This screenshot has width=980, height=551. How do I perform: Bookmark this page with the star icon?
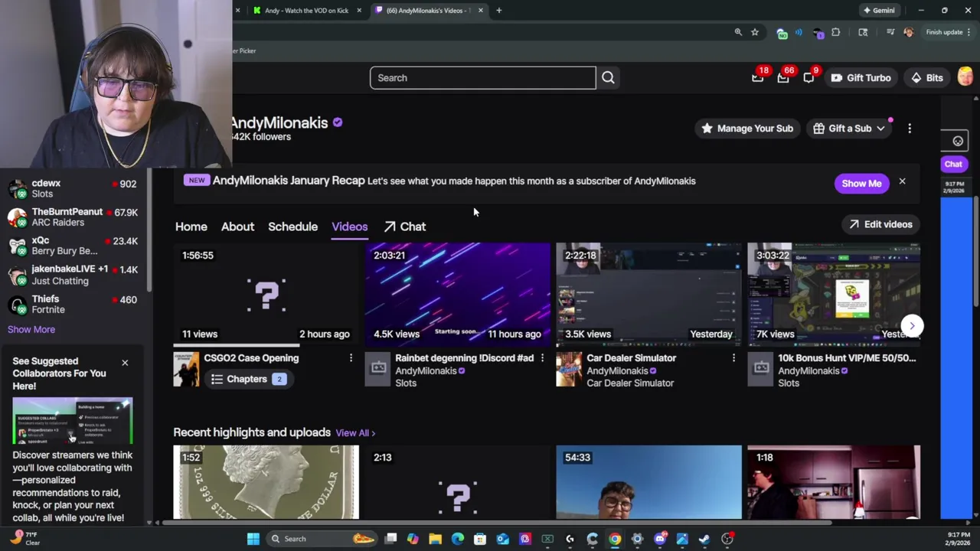[755, 32]
